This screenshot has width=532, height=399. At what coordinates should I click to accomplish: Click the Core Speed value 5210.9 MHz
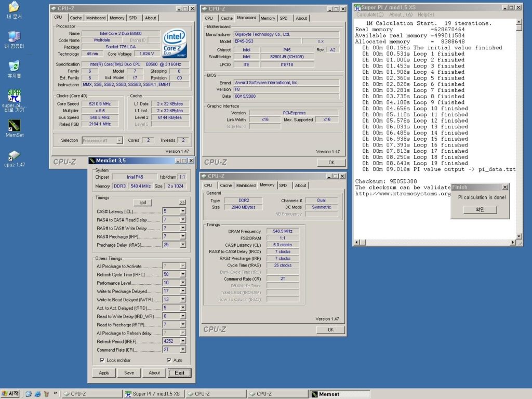100,104
